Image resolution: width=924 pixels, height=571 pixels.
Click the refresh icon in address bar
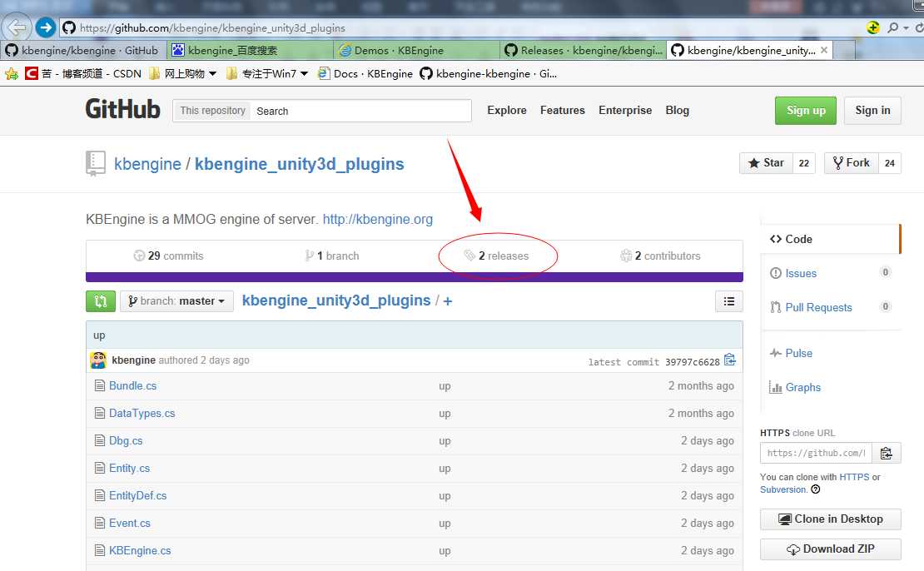click(x=919, y=27)
